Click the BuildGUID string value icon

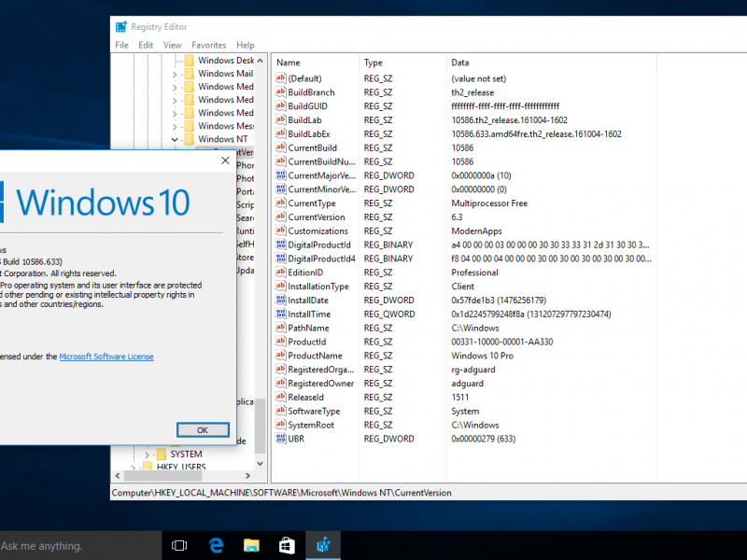281,105
